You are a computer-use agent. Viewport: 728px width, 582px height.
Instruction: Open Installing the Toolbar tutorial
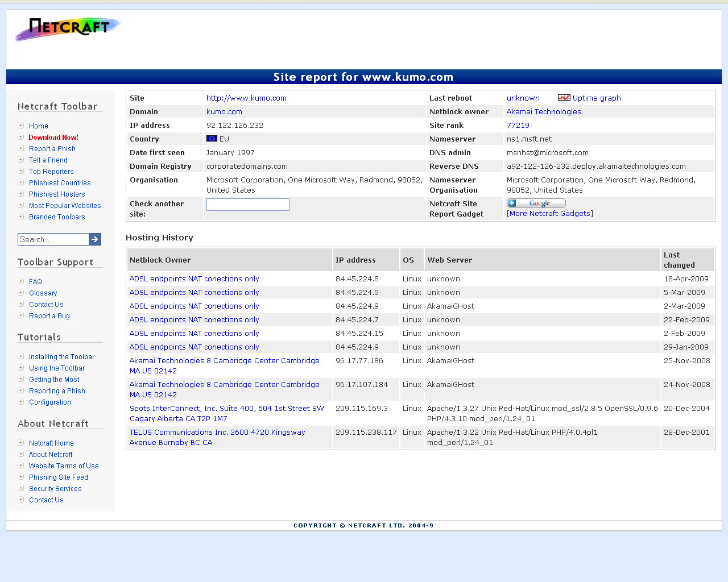[x=61, y=357]
